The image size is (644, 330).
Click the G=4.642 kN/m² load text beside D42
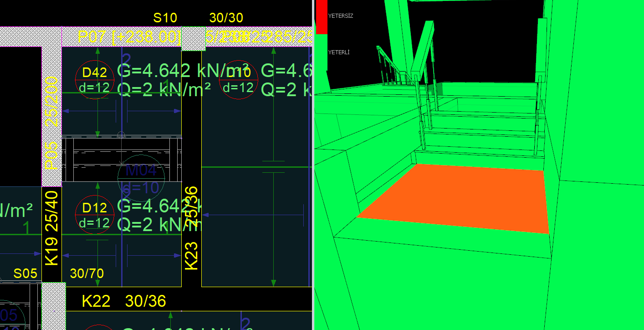164,71
